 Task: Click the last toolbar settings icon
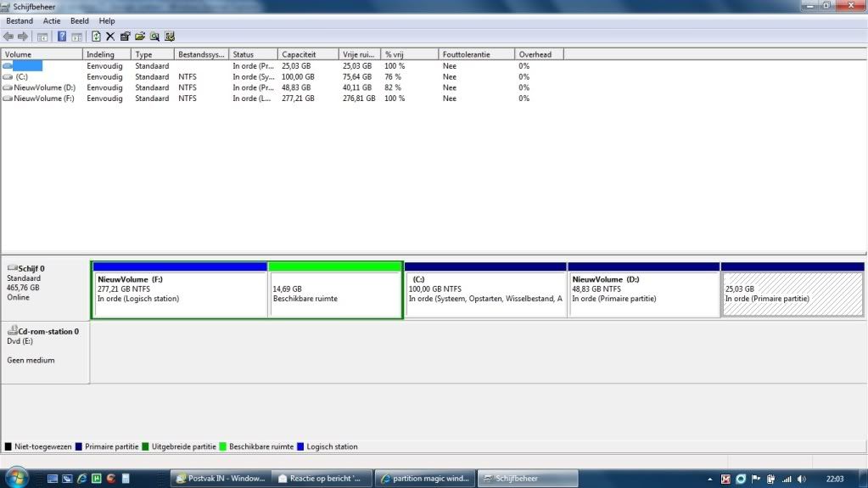(x=170, y=36)
